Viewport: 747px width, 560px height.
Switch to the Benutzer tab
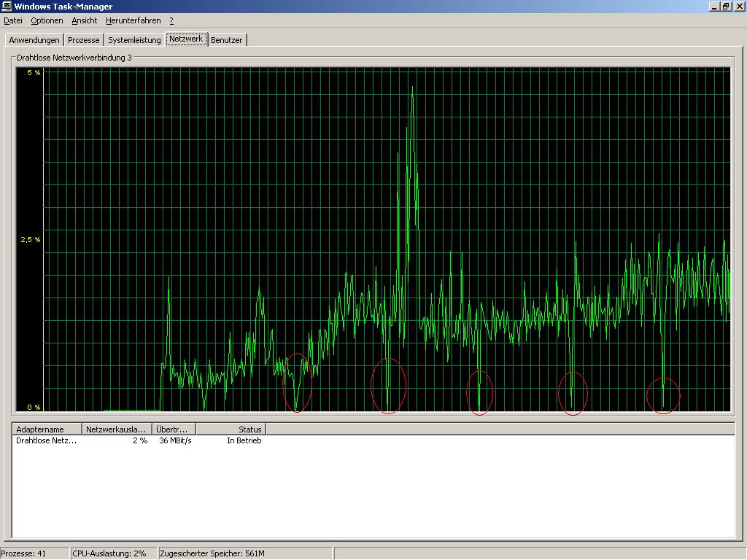pyautogui.click(x=227, y=40)
